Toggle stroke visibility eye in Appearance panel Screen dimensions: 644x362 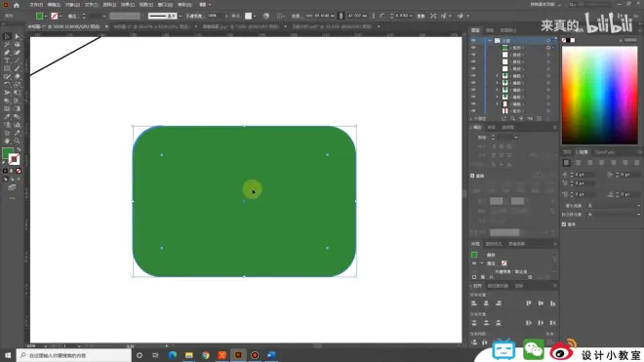(x=474, y=263)
